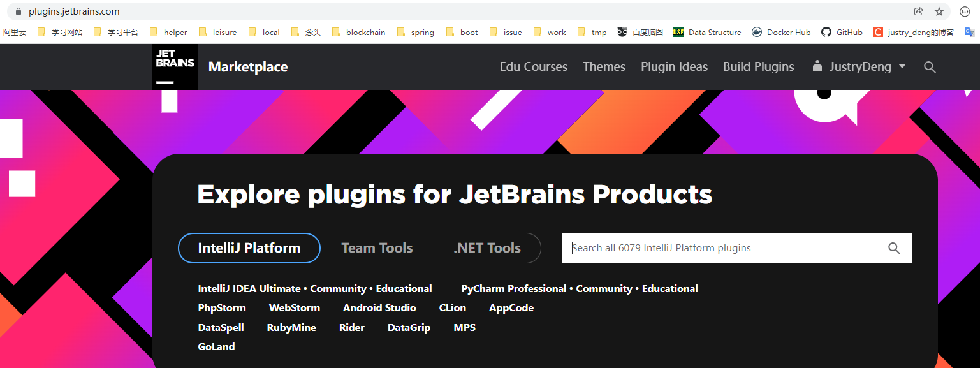Click the JustryDeng user avatar icon
This screenshot has width=980, height=368.
tap(817, 66)
